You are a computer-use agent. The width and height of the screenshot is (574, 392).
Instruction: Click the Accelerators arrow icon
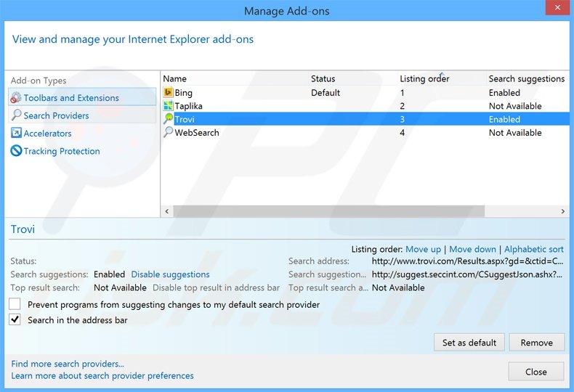click(x=17, y=134)
